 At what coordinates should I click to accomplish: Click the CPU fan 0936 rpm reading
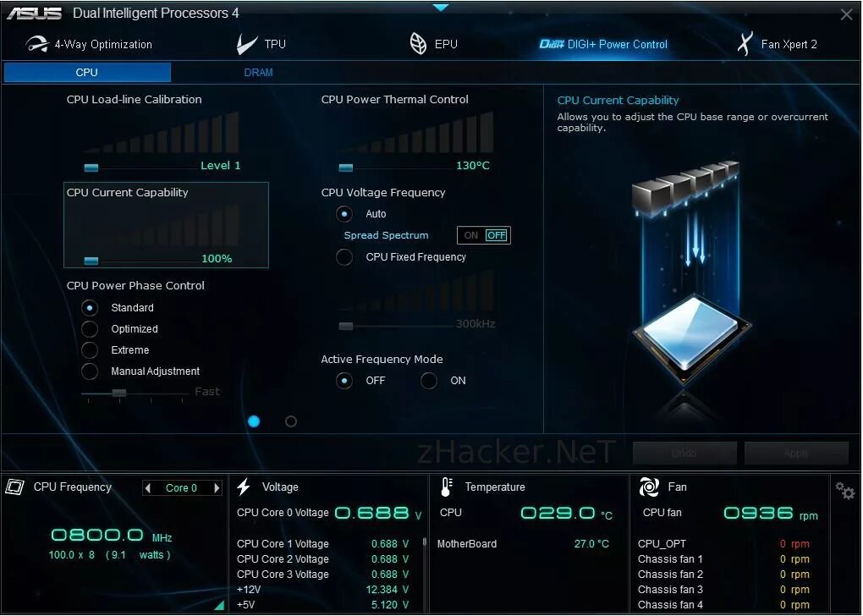[771, 514]
